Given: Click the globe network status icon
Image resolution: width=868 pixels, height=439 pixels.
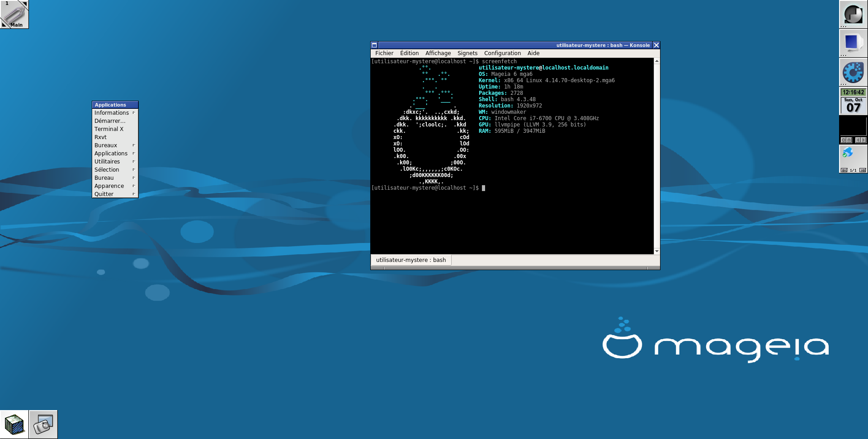Looking at the screenshot, I should pos(848,153).
